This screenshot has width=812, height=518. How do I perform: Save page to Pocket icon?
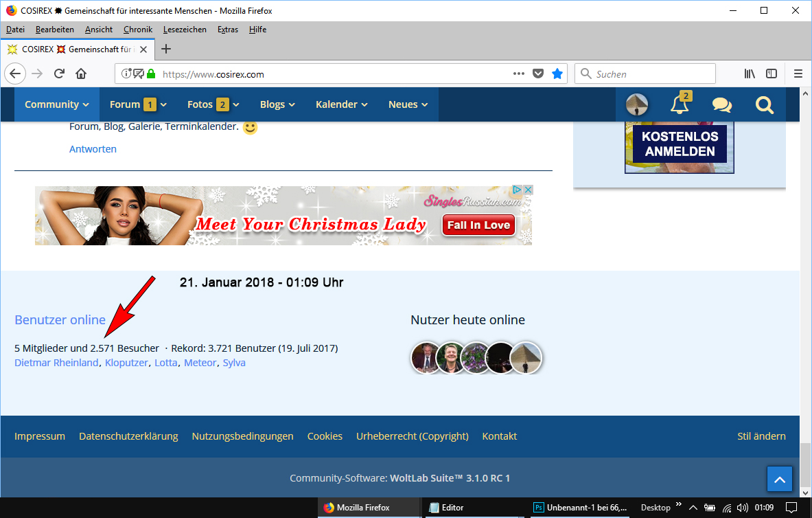[x=539, y=74]
